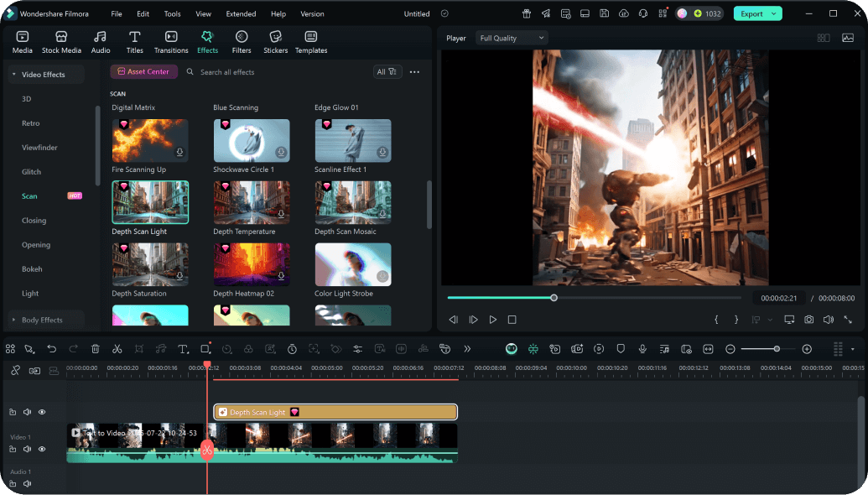Select the Depth Heatmap 02 thumbnail
This screenshot has height=495, width=868.
tap(252, 264)
